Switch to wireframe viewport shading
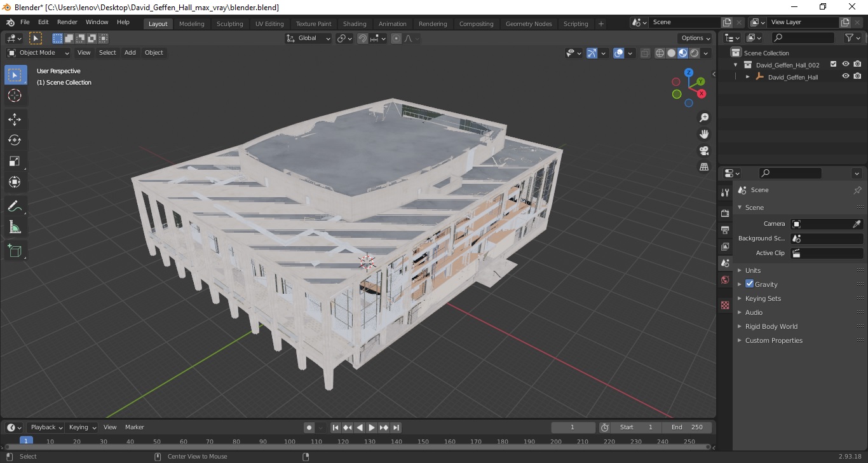Viewport: 868px width, 463px height. (x=660, y=53)
